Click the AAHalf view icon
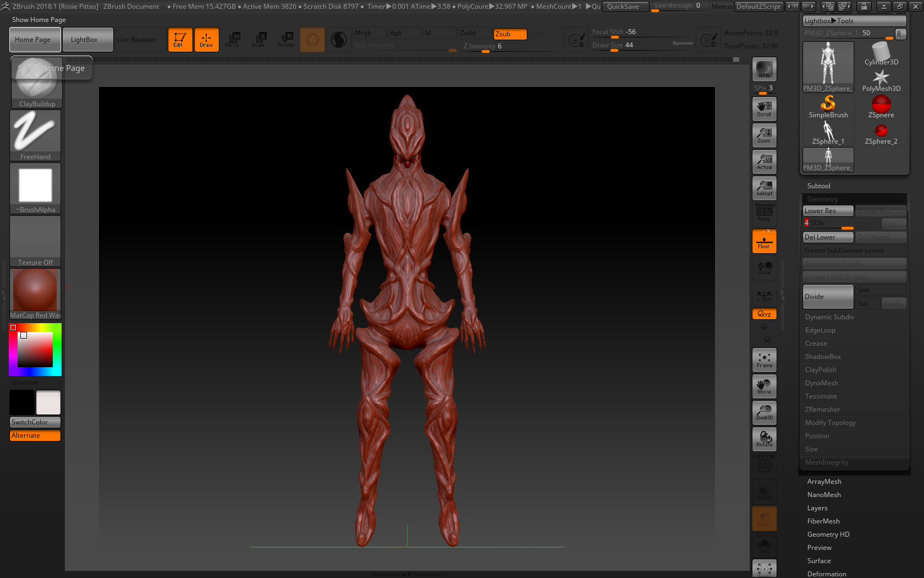The image size is (924, 578). coord(764,188)
